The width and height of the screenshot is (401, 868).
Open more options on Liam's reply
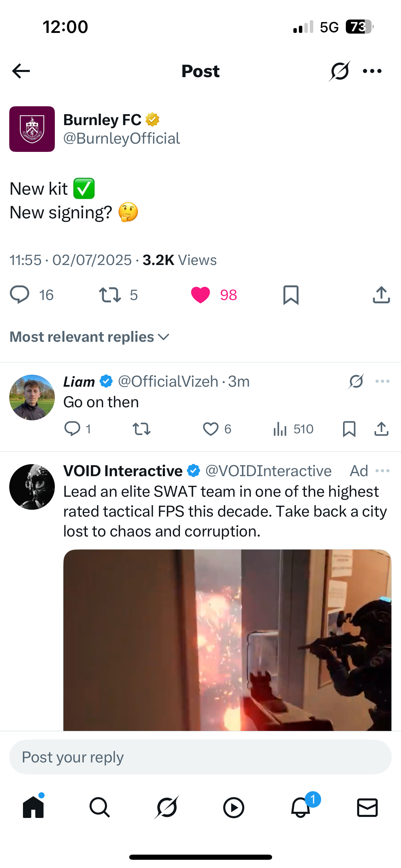click(382, 381)
